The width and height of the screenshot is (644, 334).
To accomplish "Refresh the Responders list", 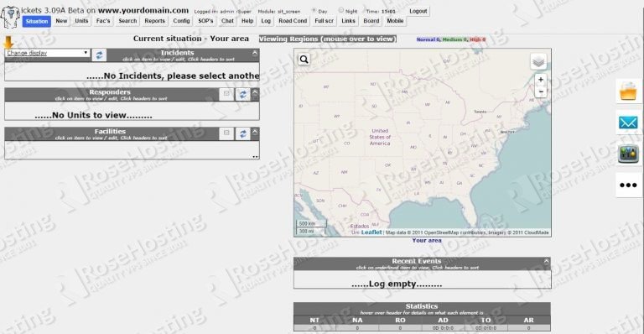I will 242,95.
